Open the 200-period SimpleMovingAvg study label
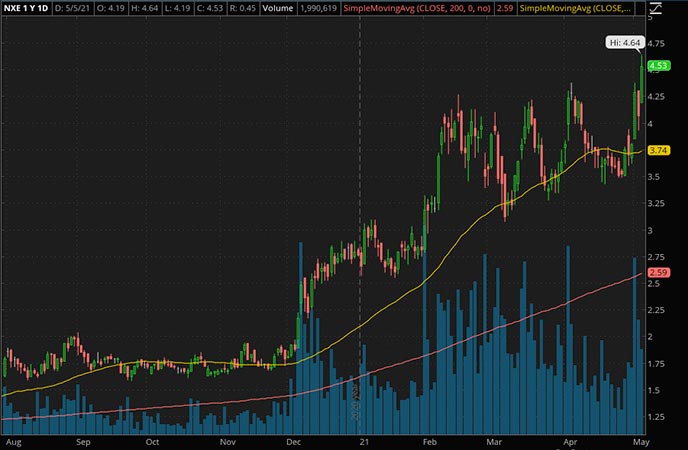Viewport: 688px width, 450px height. (396, 9)
